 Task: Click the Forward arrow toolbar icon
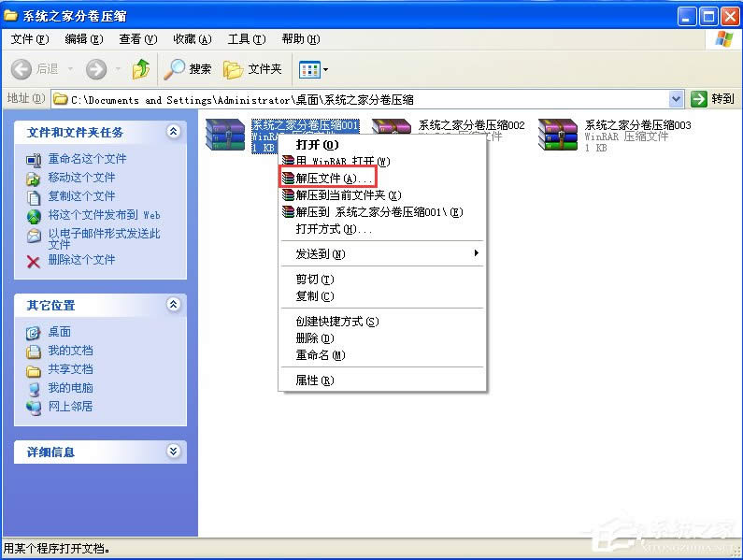[x=96, y=70]
